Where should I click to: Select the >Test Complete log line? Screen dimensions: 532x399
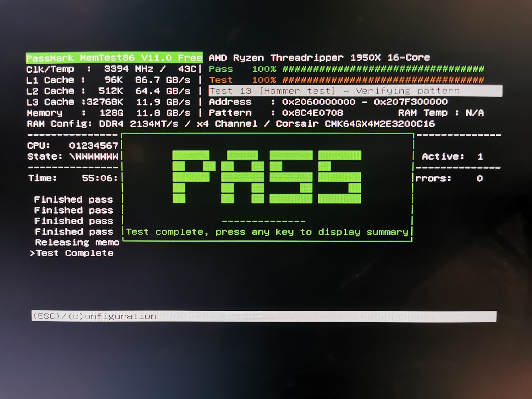coord(72,253)
